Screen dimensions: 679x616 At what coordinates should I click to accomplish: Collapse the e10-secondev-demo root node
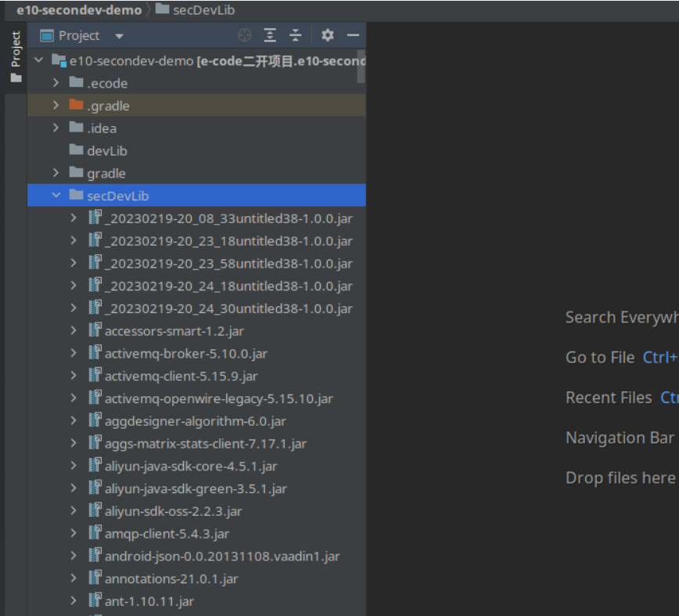[39, 59]
